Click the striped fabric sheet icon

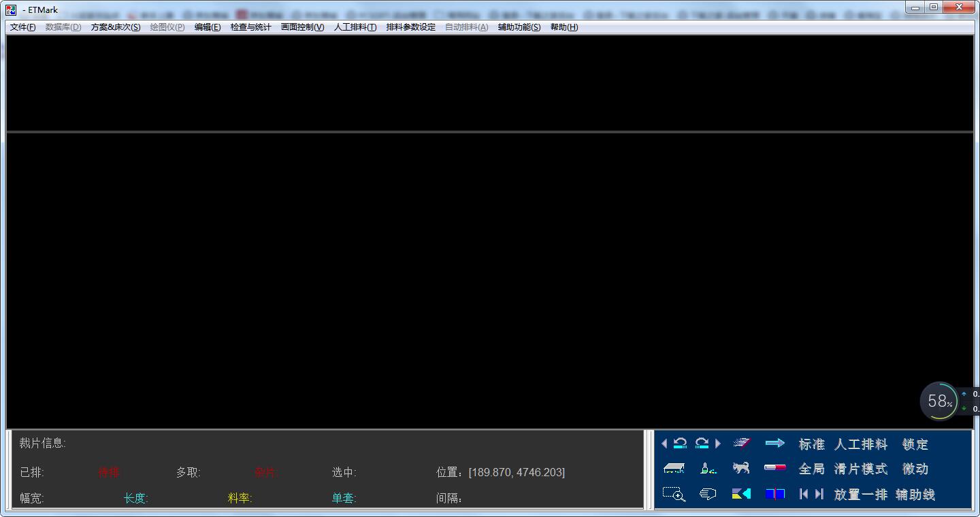point(741,444)
